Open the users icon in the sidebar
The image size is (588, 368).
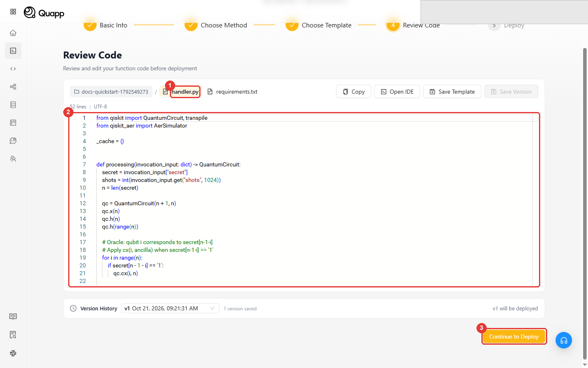click(x=13, y=159)
